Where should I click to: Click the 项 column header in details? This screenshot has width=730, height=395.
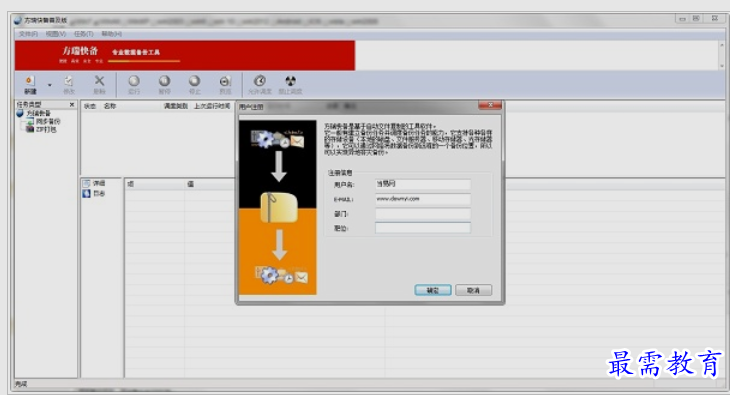[130, 184]
